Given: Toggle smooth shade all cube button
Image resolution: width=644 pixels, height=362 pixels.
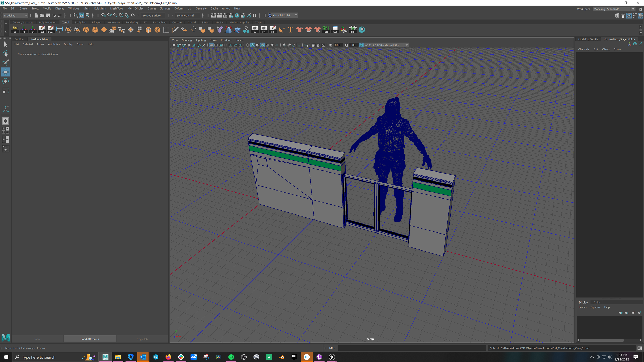Looking at the screenshot, I should click(252, 45).
